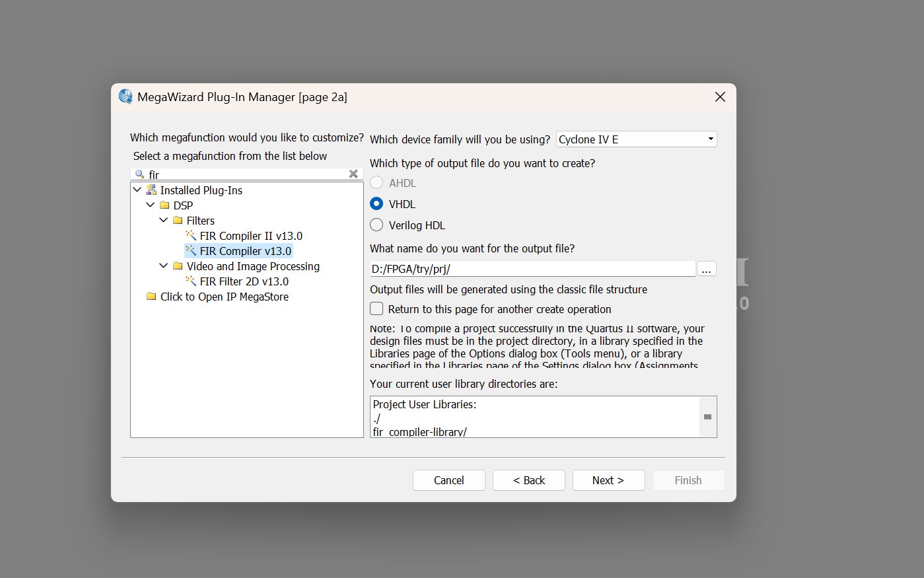924x578 pixels.
Task: Click the Video and Image Processing folder icon
Action: [x=178, y=266]
